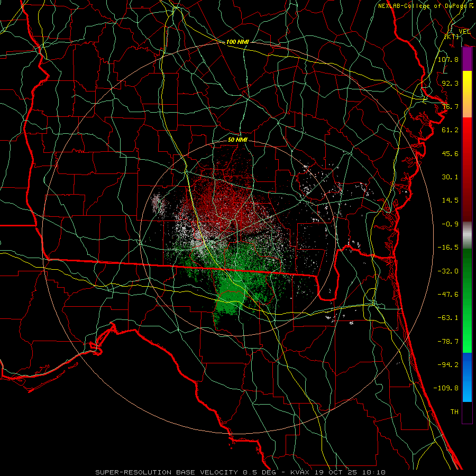
Task: Click the 50 NMI range ring label
Action: point(237,140)
